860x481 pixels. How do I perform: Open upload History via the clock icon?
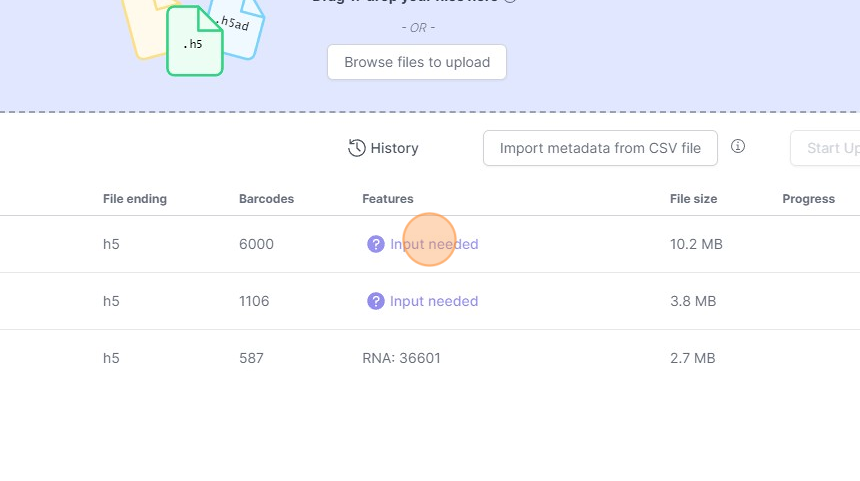pos(357,148)
